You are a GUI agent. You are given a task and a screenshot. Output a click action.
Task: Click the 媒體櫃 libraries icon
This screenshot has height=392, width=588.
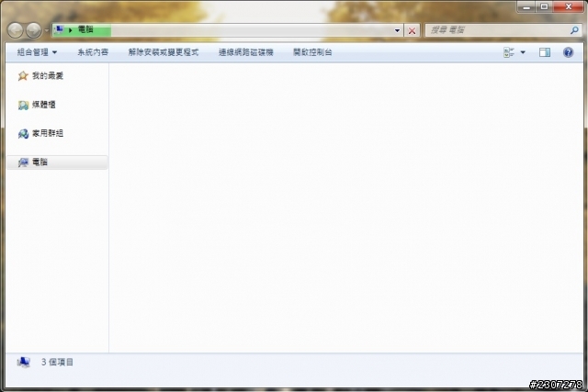click(23, 105)
